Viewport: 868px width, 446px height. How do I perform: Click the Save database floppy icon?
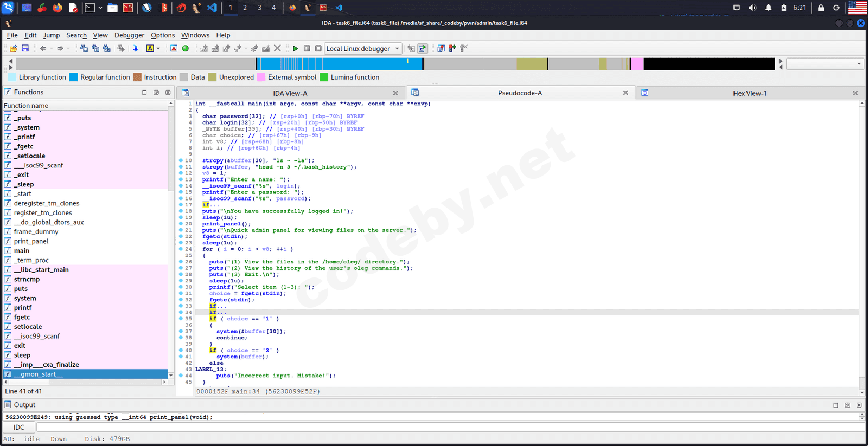pos(25,49)
